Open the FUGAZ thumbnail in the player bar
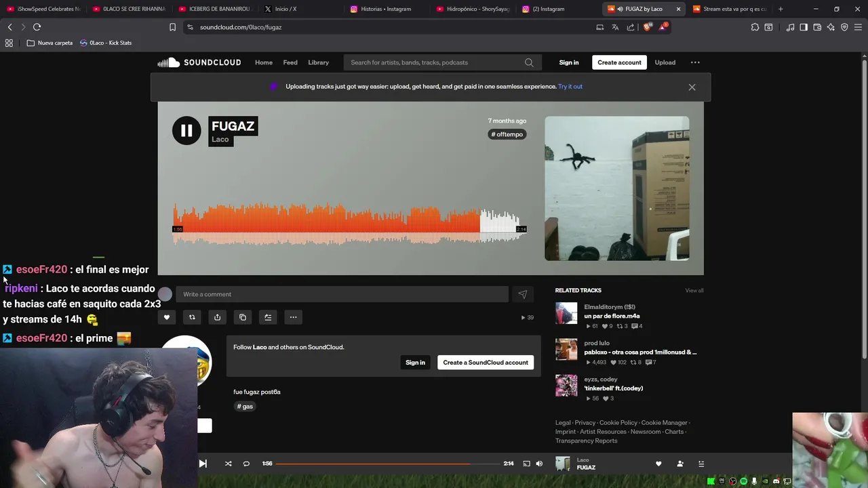Image resolution: width=868 pixels, height=488 pixels. coord(563,464)
